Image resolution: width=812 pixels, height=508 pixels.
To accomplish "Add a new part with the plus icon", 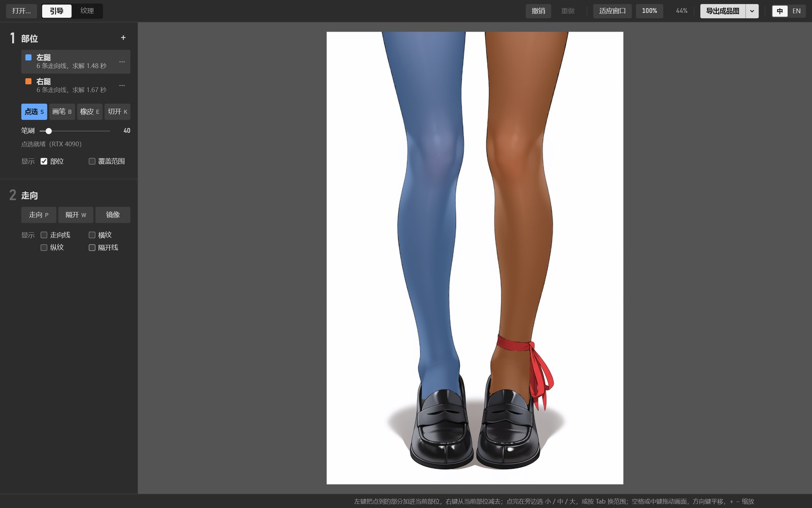I will (123, 38).
